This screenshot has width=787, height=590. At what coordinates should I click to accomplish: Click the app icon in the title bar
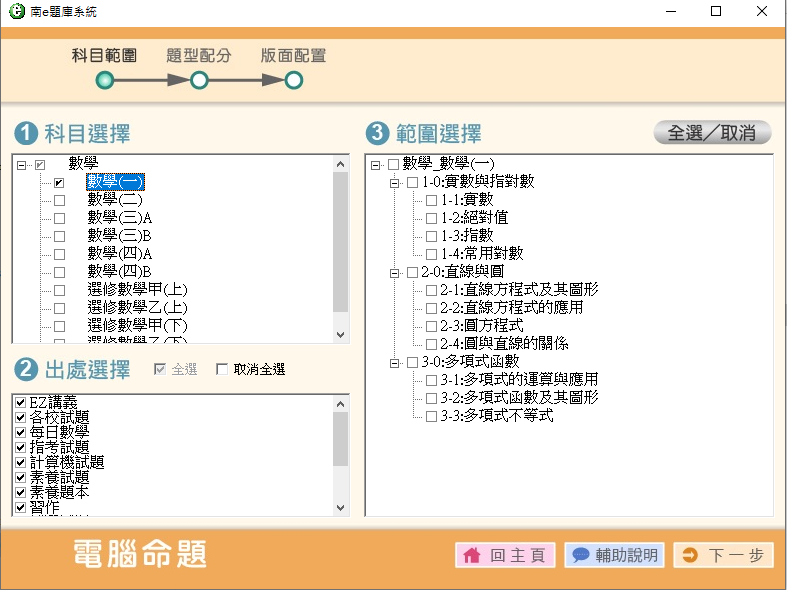(x=12, y=12)
